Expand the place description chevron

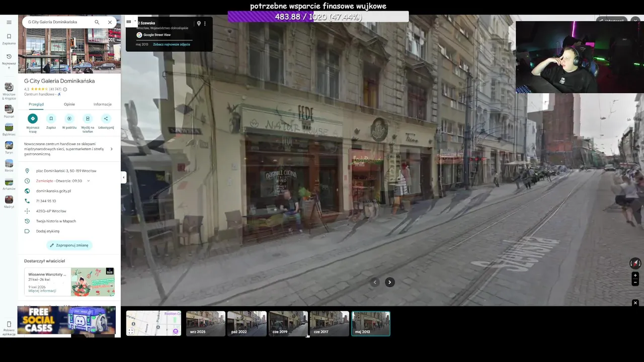click(111, 149)
